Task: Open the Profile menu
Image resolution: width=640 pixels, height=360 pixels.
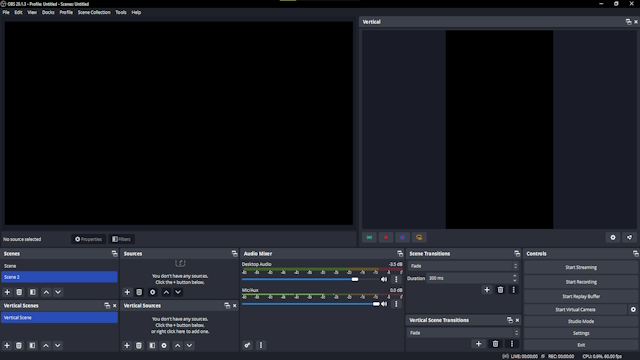Action: click(x=66, y=12)
